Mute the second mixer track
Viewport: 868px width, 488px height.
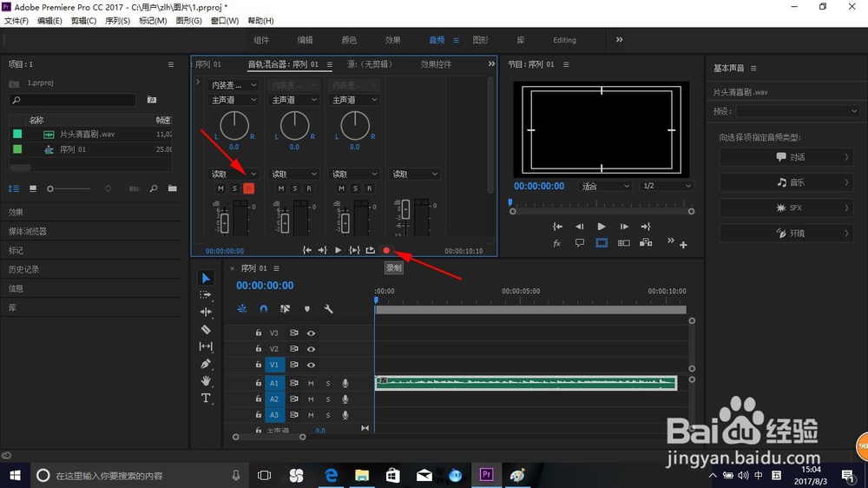(281, 189)
